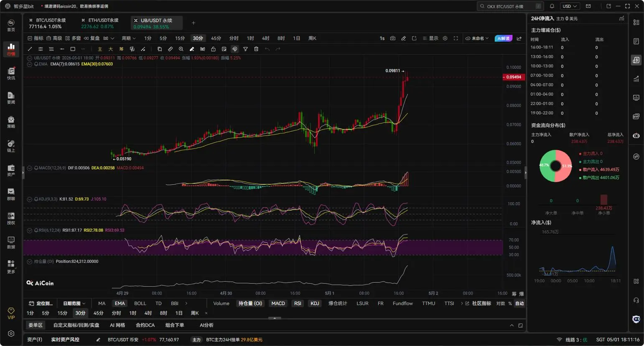Click the red-green capital flow donut chart
The image size is (644, 346).
(555, 166)
